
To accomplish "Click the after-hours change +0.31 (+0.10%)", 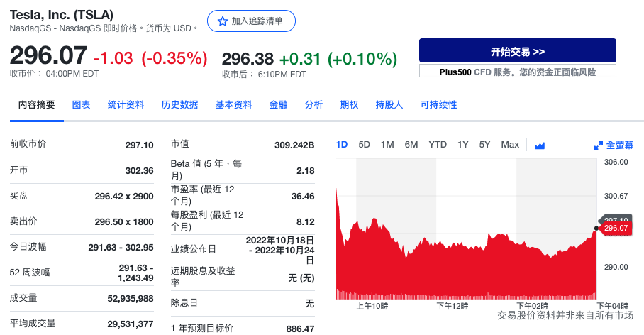I will pos(338,59).
